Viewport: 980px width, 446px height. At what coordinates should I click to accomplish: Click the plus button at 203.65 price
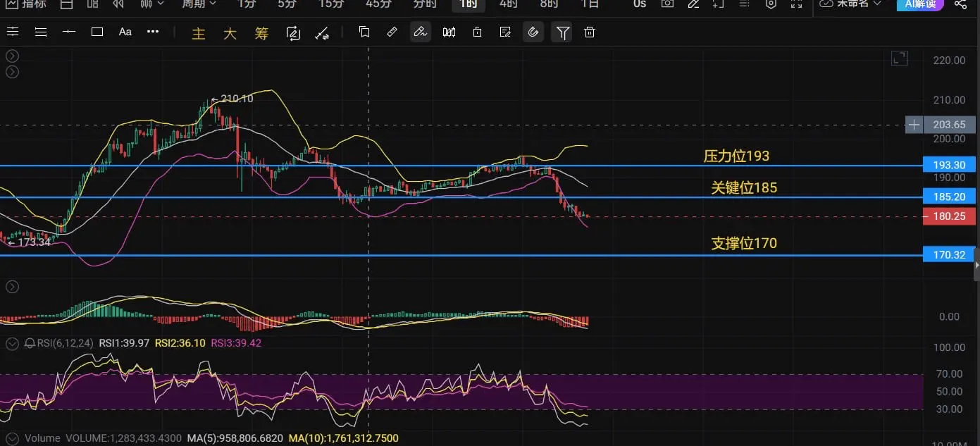(914, 125)
